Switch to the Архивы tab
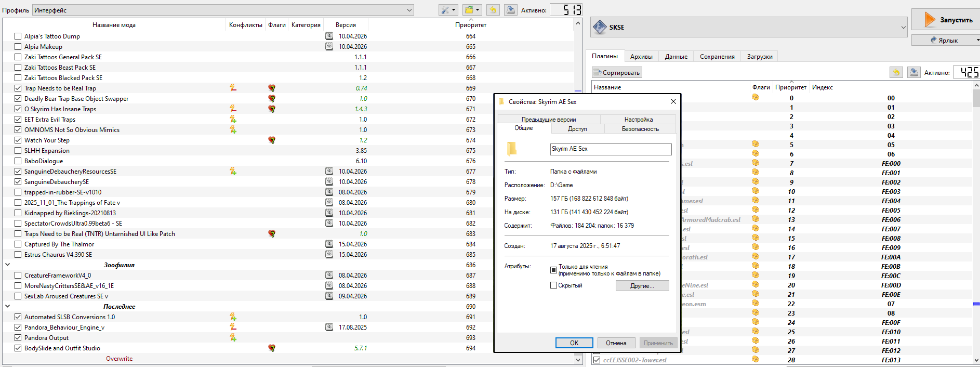The height and width of the screenshot is (367, 980). point(641,57)
